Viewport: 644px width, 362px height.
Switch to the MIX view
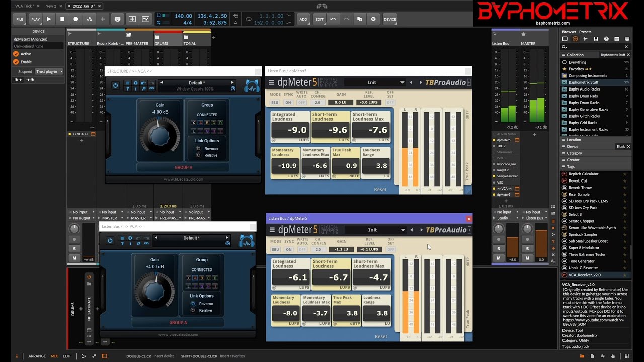(x=54, y=356)
